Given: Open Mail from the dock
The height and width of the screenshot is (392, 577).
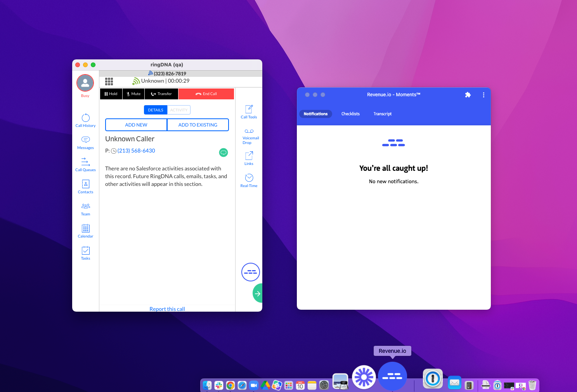Looking at the screenshot, I should click(x=454, y=383).
